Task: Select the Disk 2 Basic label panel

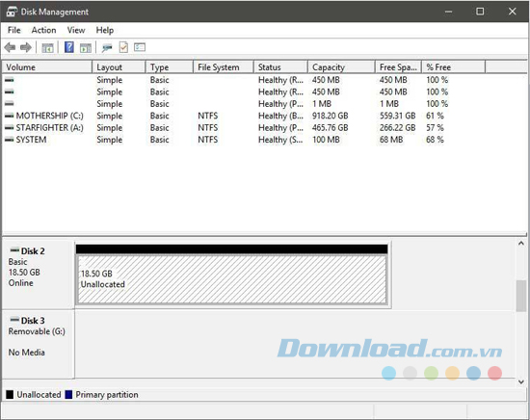Action: click(x=38, y=274)
